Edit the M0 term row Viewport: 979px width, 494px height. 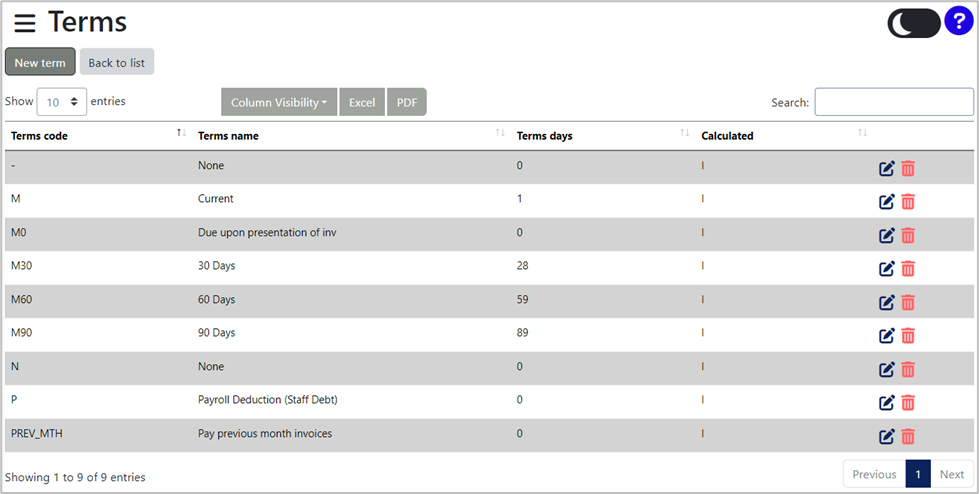pyautogui.click(x=887, y=235)
